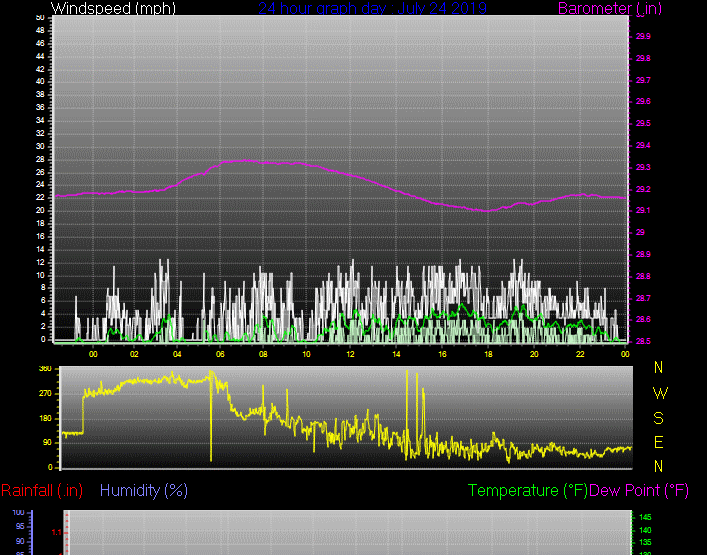Image resolution: width=707 pixels, height=555 pixels.
Task: Select hour 22 on the time axis
Action: (580, 354)
